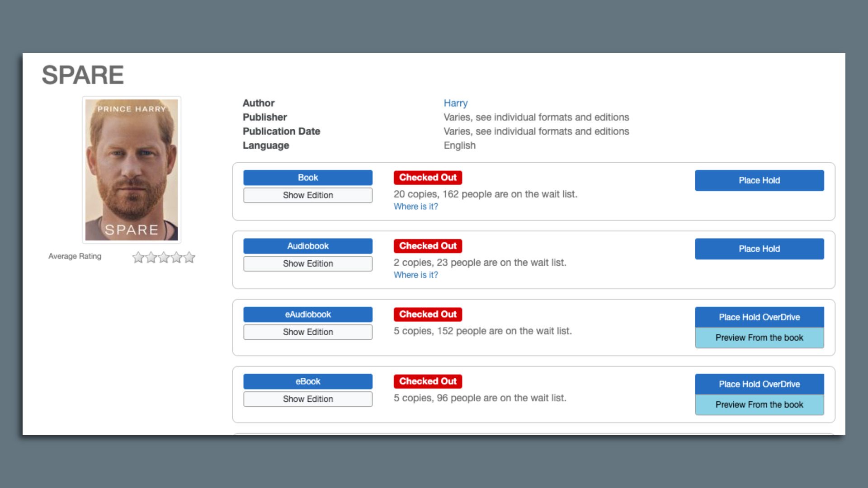Click '5 copies, 152 people' wait list text

[483, 331]
